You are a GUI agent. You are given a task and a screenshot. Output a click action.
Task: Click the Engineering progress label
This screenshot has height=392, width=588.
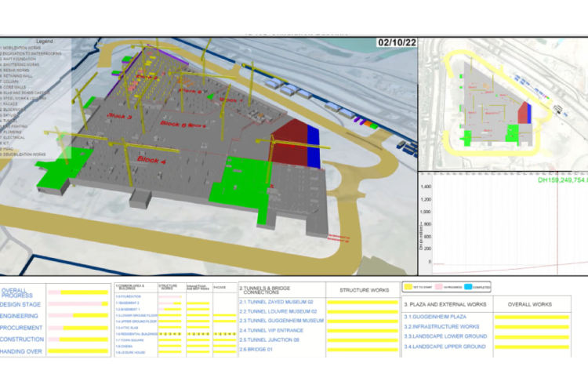21,316
